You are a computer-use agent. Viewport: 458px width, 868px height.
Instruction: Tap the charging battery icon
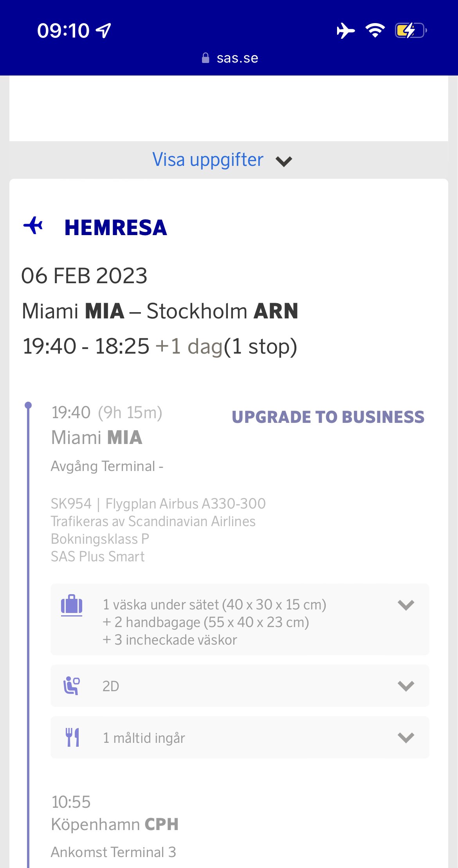(x=410, y=31)
